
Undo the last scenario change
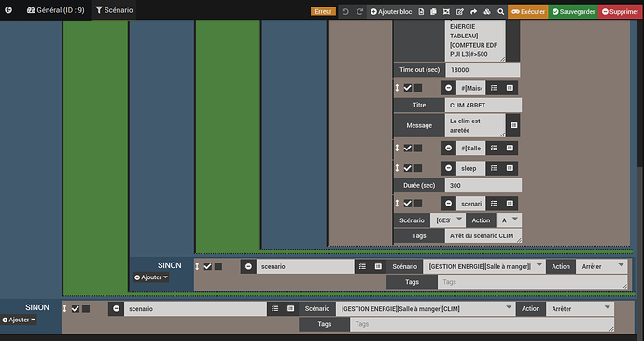pyautogui.click(x=345, y=11)
